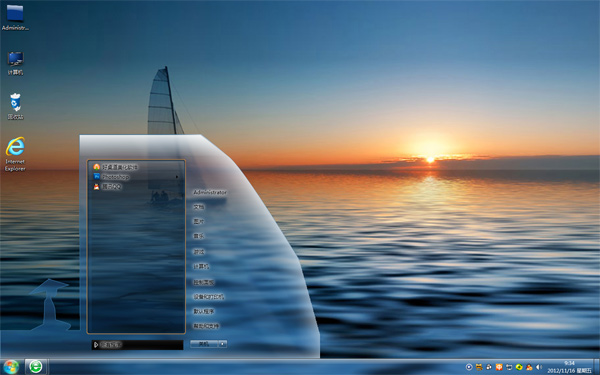Screen dimensions: 600x375
Task: Click the two-penguins QQ tray icon
Action: coord(489,367)
